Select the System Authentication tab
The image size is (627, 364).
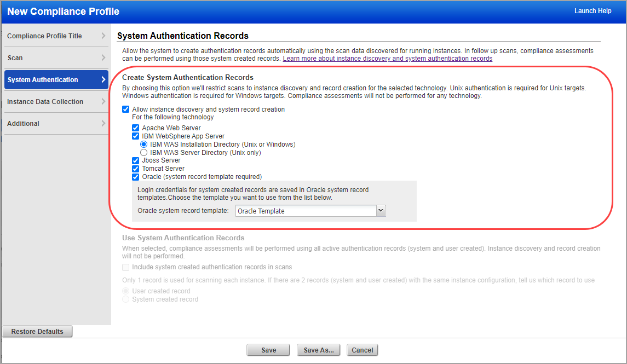[x=56, y=79]
